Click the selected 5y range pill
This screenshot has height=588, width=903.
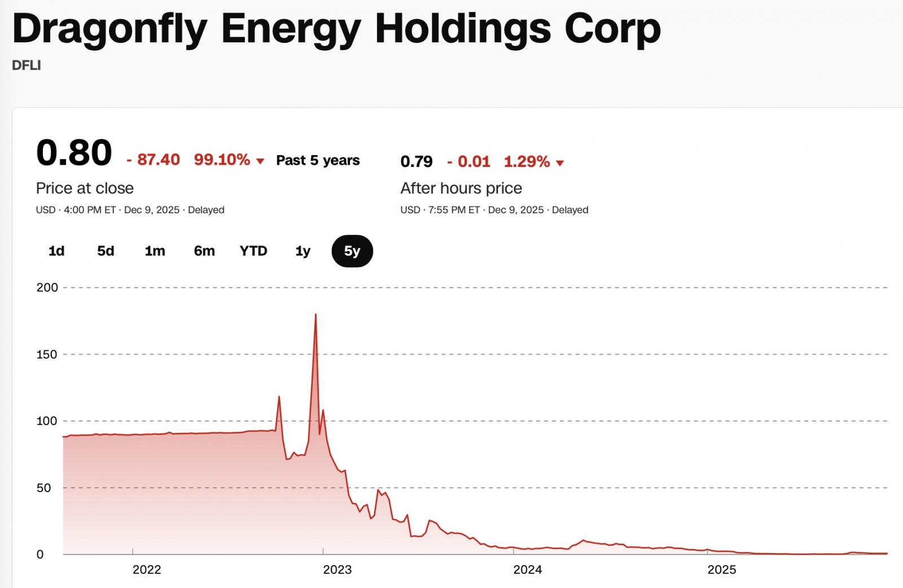point(352,251)
